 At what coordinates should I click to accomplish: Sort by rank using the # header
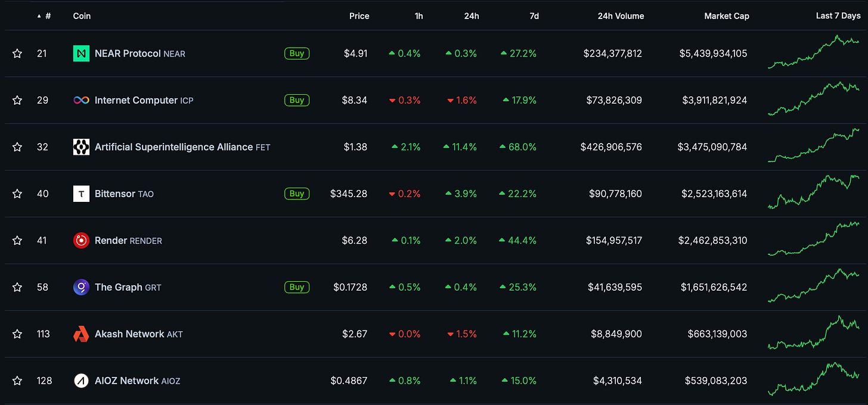[44, 16]
